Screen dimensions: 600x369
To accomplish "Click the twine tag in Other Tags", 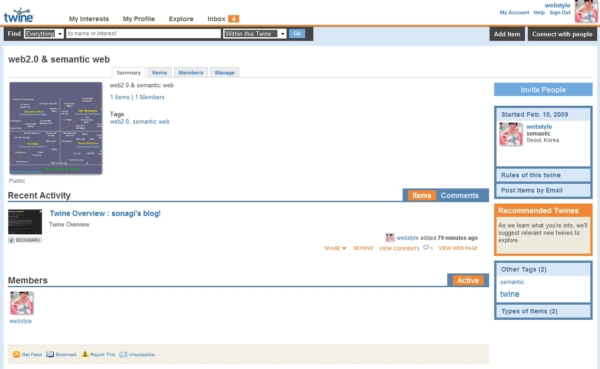I will point(510,294).
